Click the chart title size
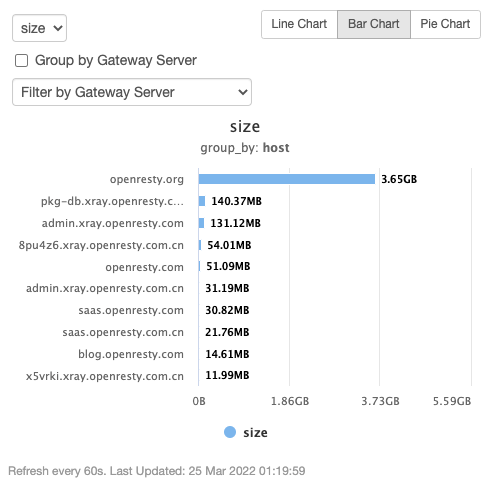488x492 pixels. [245, 127]
